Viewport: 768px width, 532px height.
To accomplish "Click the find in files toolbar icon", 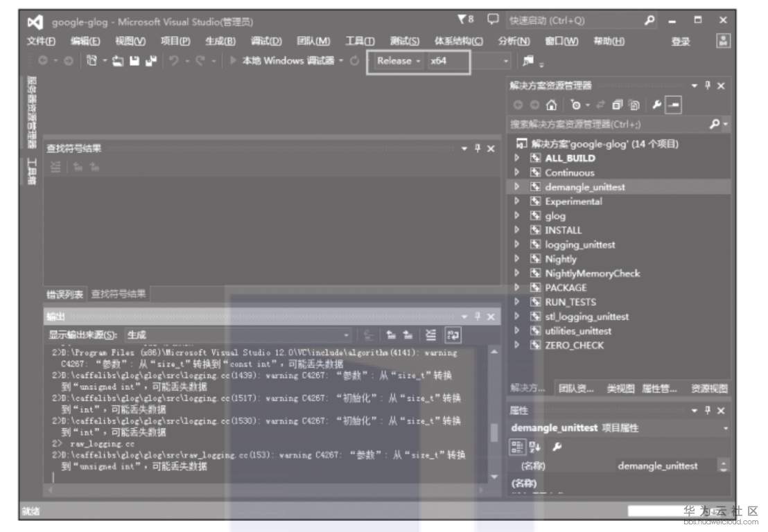I will (x=528, y=61).
